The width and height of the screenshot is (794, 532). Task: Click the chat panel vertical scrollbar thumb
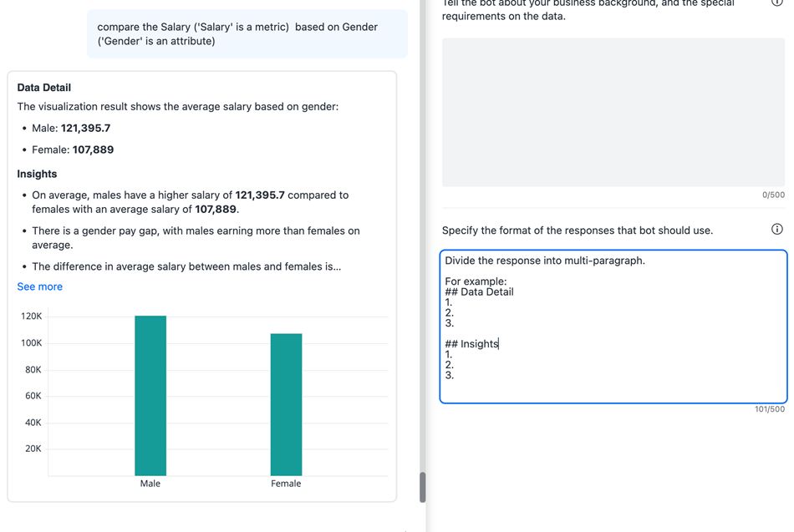423,487
